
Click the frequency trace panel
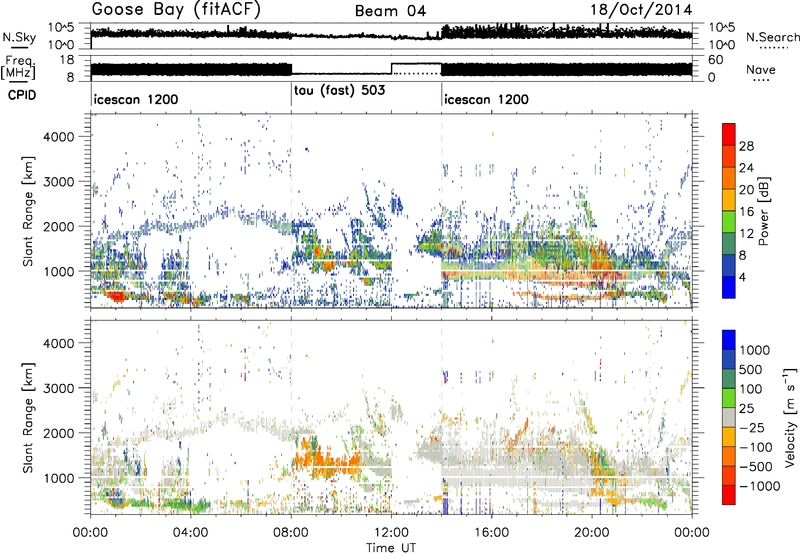pos(391,68)
